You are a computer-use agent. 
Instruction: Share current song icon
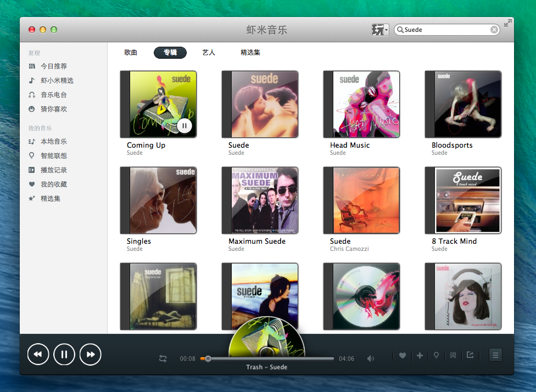click(470, 355)
